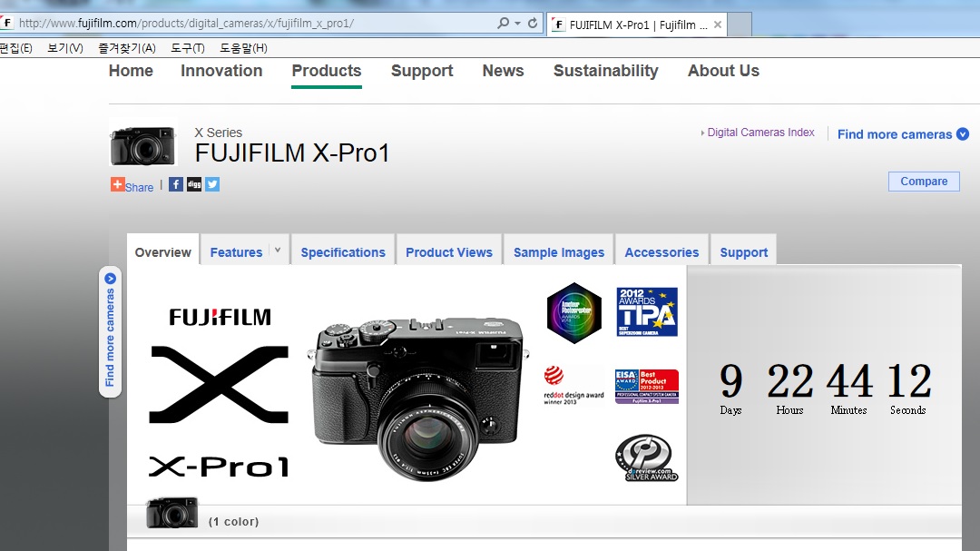Click the orange plus Share icon

point(117,184)
